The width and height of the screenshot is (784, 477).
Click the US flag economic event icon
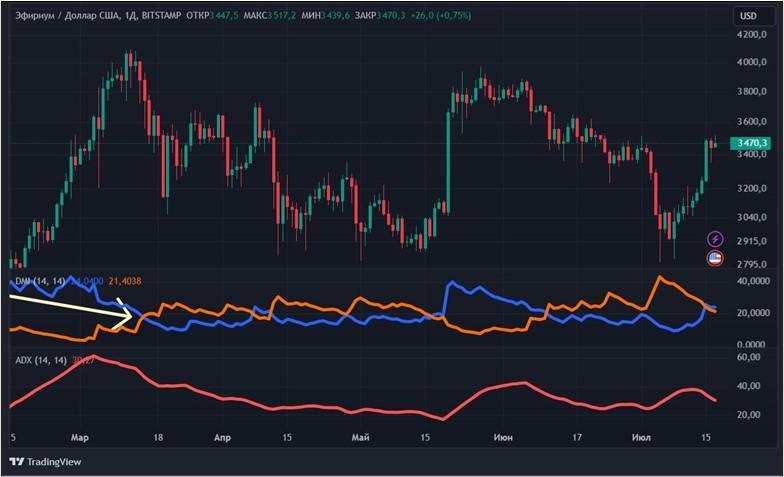(715, 258)
